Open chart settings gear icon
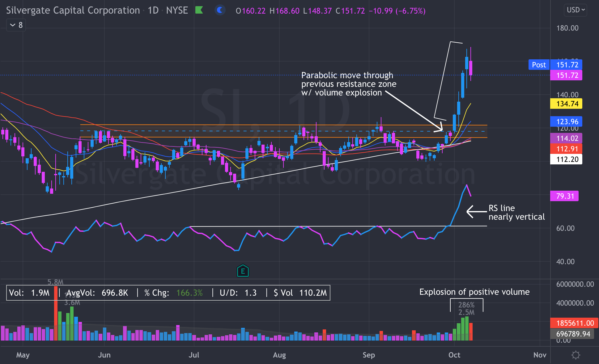This screenshot has height=364, width=599. (x=576, y=355)
